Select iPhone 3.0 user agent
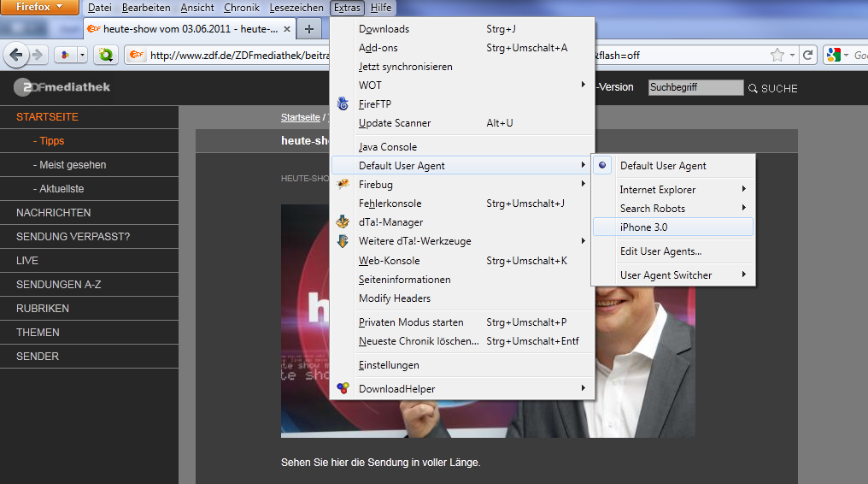Image resolution: width=868 pixels, height=484 pixels. [673, 227]
